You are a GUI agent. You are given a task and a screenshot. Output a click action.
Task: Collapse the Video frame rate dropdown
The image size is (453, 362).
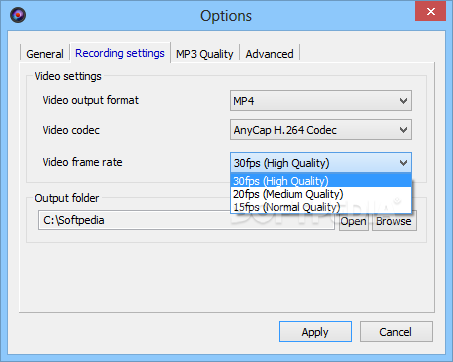click(321, 163)
